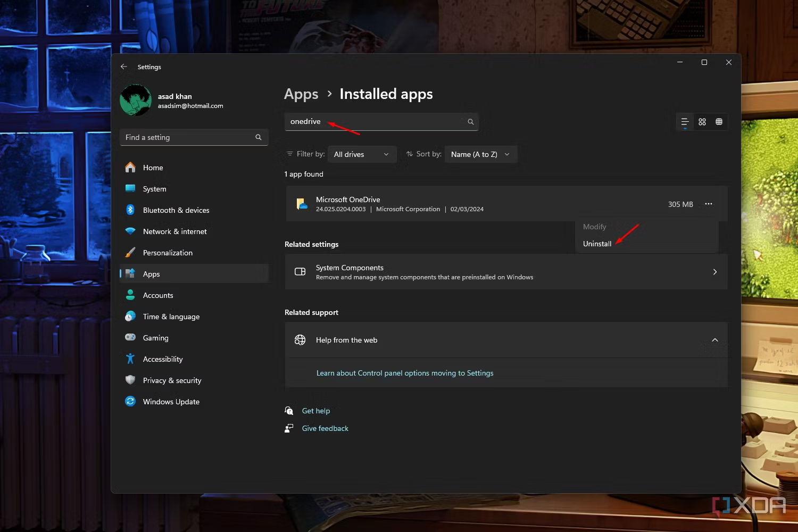Open the Filter by All drives dropdown
This screenshot has height=532, width=798.
[x=362, y=154]
